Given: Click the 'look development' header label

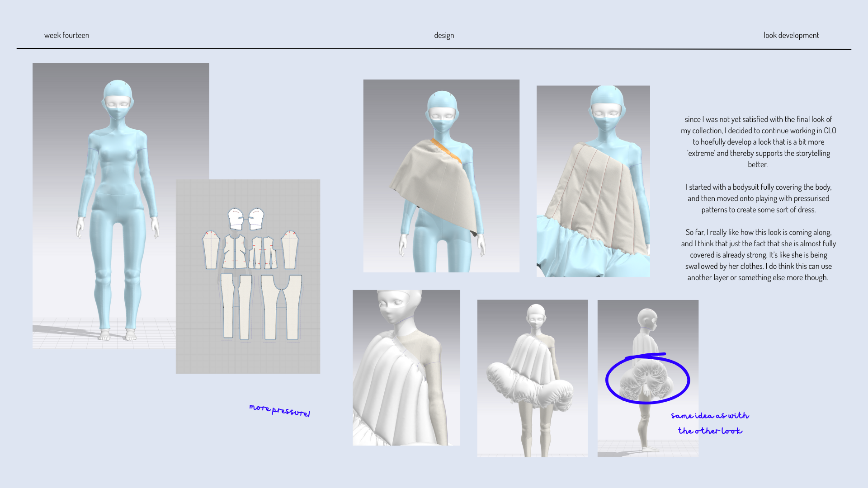Looking at the screenshot, I should (791, 35).
